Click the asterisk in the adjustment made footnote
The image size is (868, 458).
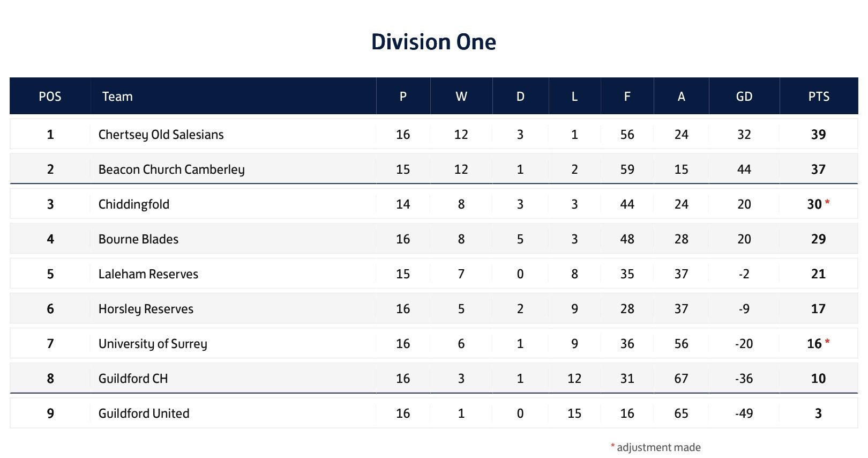coord(612,446)
